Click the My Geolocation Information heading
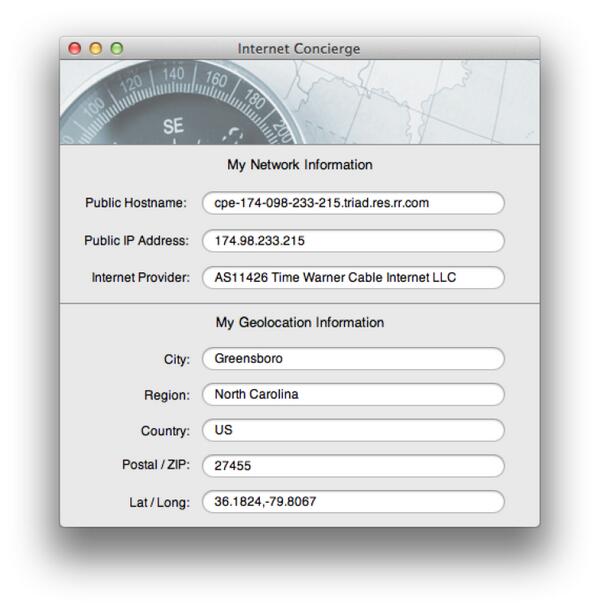600x610 pixels. pyautogui.click(x=300, y=323)
